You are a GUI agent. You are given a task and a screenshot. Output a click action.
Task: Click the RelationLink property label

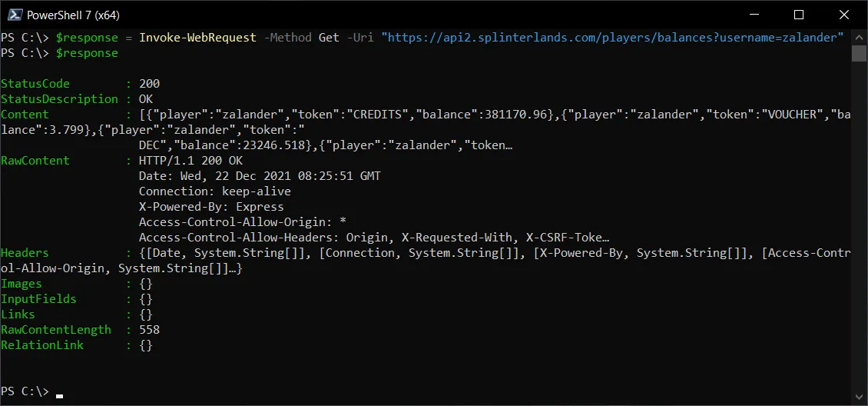(x=42, y=345)
